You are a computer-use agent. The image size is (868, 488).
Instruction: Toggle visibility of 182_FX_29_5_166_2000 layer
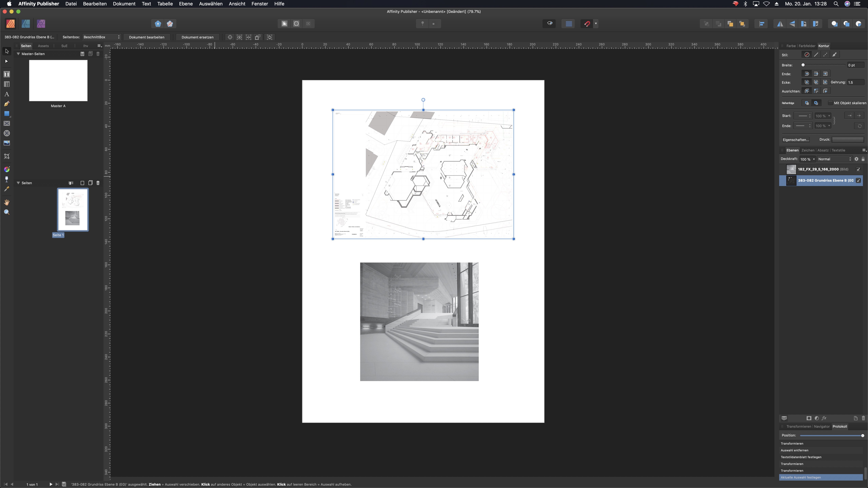click(858, 169)
